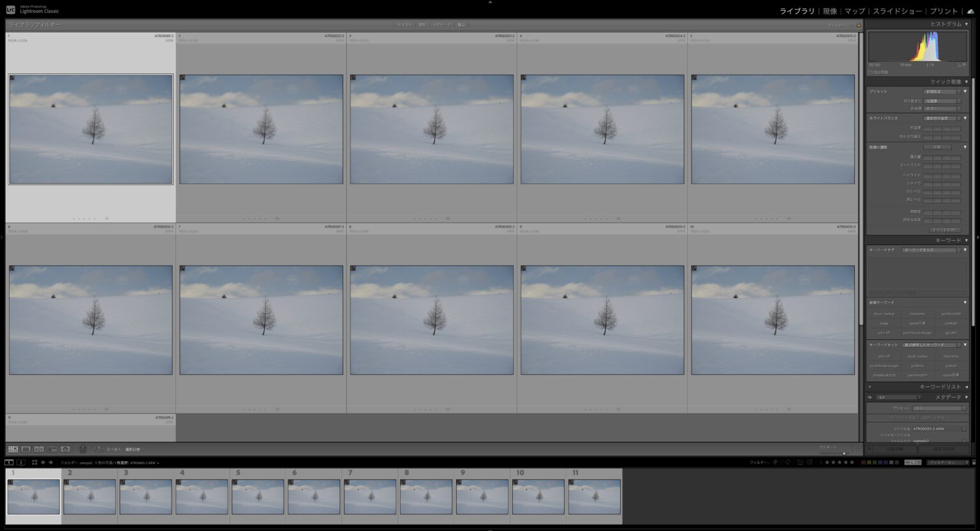Screen dimensions: 980x531
Task: Switch to the 現像 module
Action: pyautogui.click(x=829, y=11)
